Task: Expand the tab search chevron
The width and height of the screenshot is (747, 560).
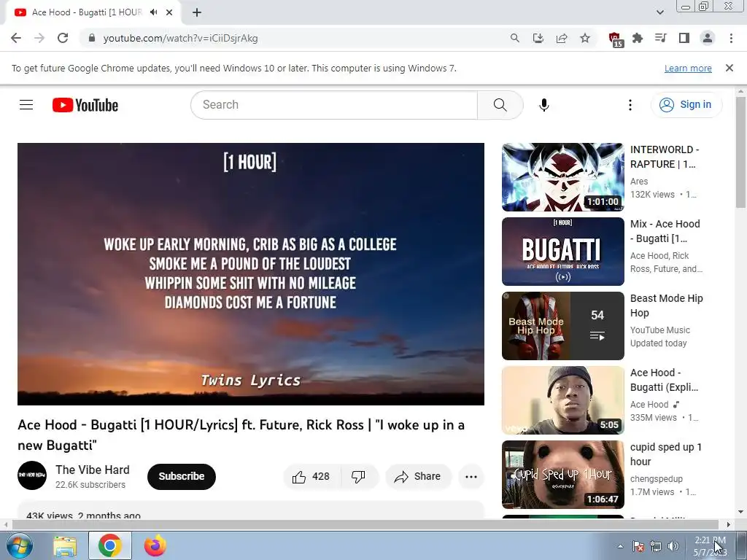Action: coord(659,12)
